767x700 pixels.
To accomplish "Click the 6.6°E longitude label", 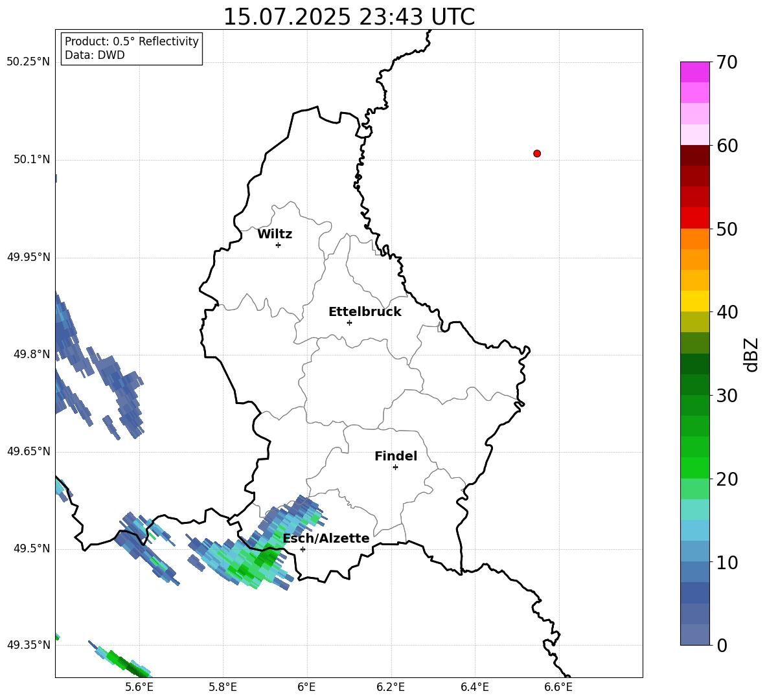I will point(558,687).
